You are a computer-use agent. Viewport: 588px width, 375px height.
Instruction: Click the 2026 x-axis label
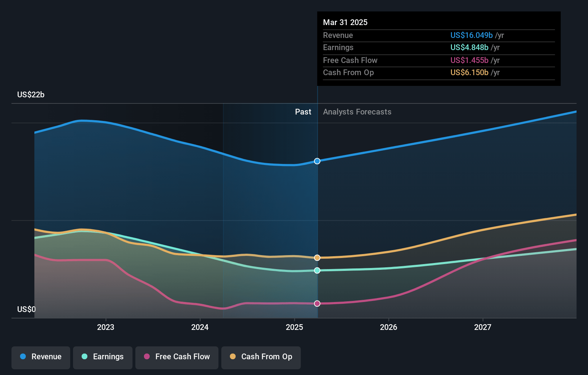[x=389, y=327]
